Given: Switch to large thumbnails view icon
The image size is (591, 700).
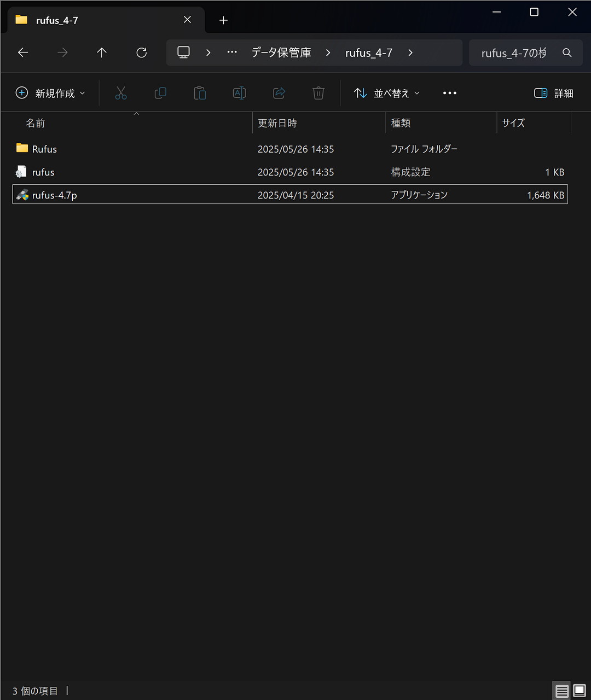Looking at the screenshot, I should click(x=580, y=691).
